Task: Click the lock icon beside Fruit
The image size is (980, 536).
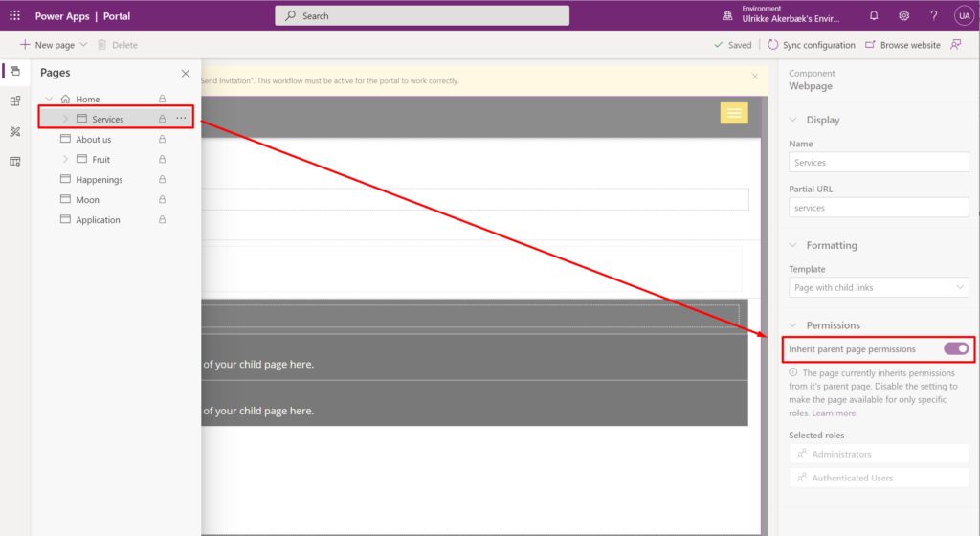Action: (x=162, y=159)
